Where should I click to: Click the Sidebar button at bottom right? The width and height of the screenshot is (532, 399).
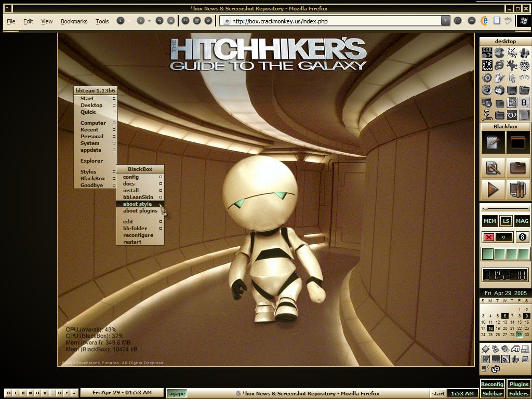[x=492, y=394]
